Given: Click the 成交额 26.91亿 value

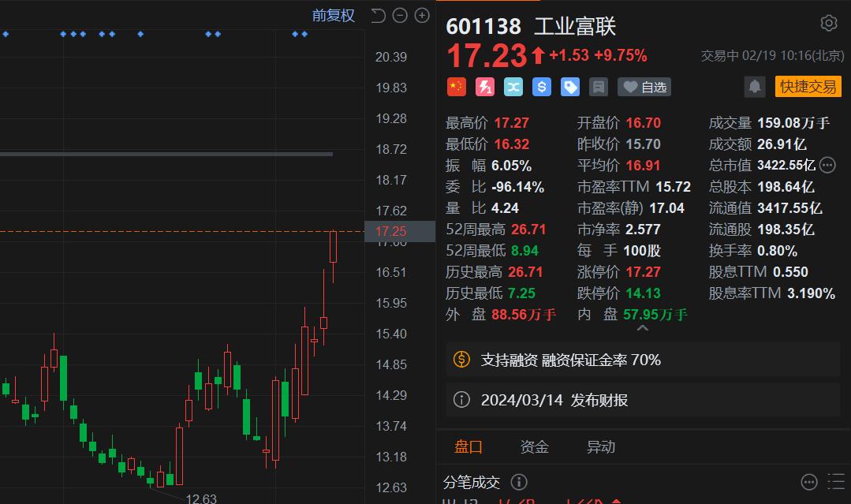Looking at the screenshot, I should (782, 144).
